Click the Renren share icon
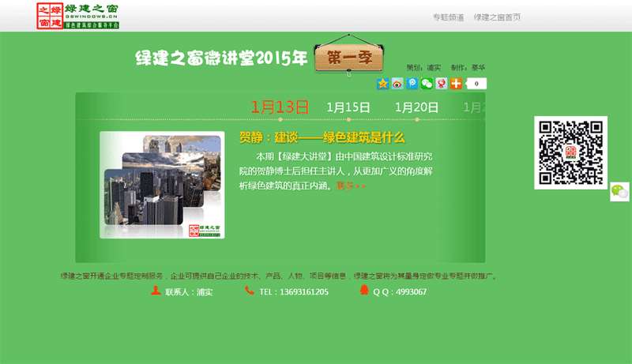This screenshot has width=632, height=364. pyautogui.click(x=441, y=84)
